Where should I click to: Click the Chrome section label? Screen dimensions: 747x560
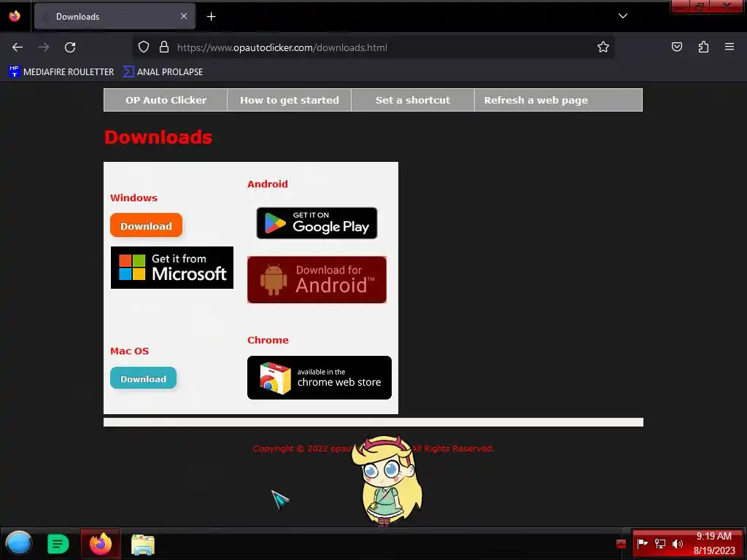point(268,340)
